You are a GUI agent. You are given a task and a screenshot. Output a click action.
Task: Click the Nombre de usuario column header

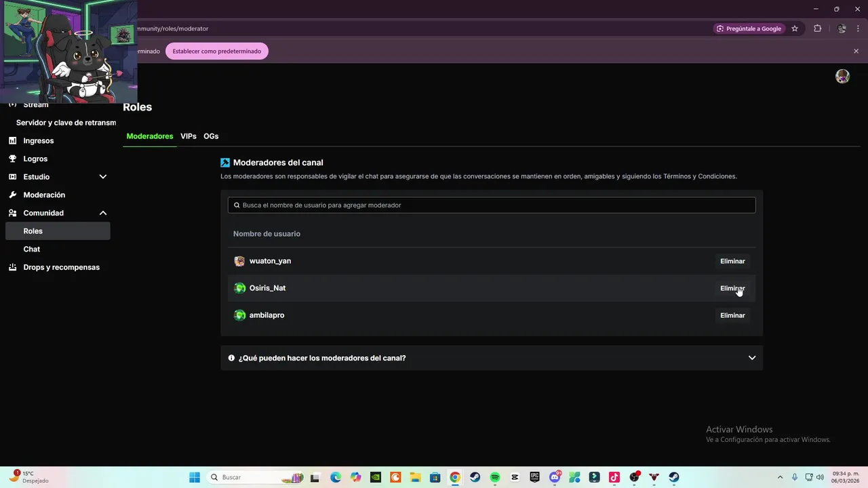point(267,234)
